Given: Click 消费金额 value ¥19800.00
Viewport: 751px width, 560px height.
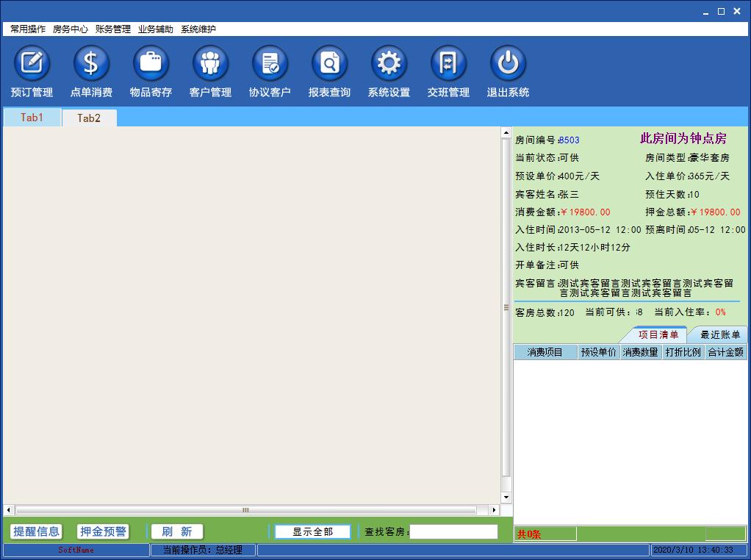Looking at the screenshot, I should [x=585, y=212].
